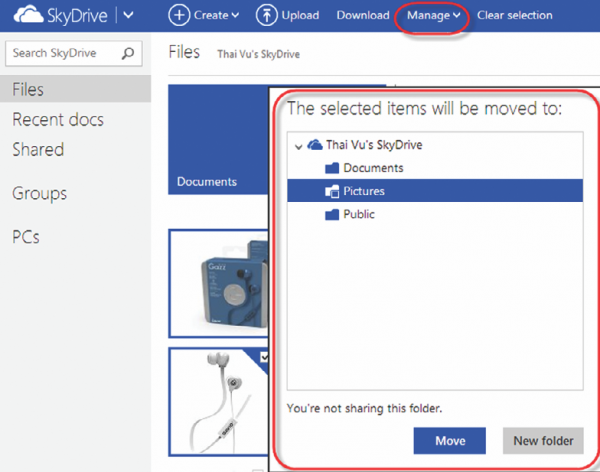Click the Files page heading
The height and width of the screenshot is (472, 600).
[184, 52]
